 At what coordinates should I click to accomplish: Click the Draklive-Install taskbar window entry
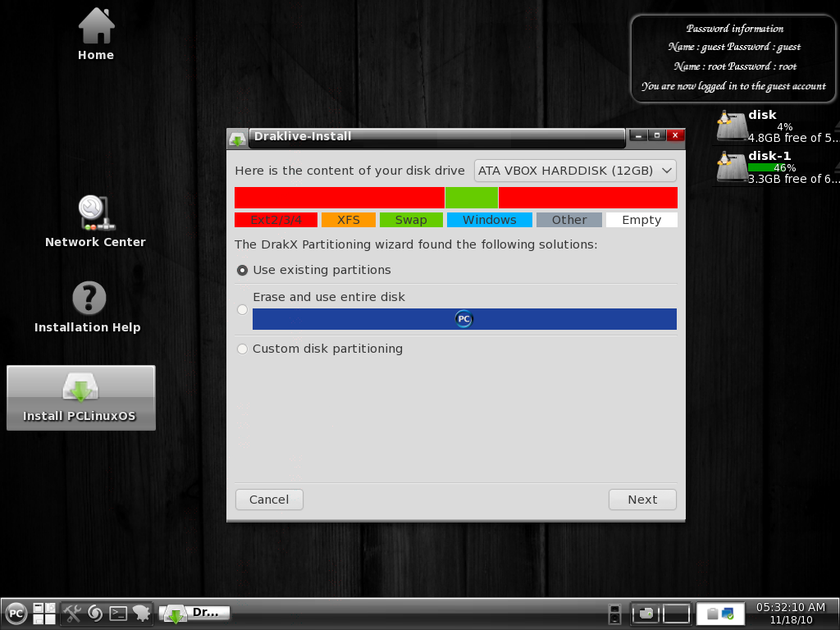point(195,613)
